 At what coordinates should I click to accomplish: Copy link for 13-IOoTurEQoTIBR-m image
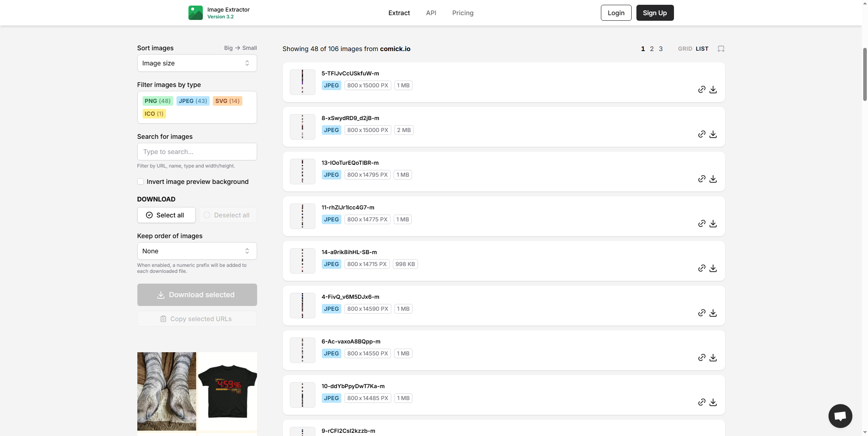click(702, 179)
